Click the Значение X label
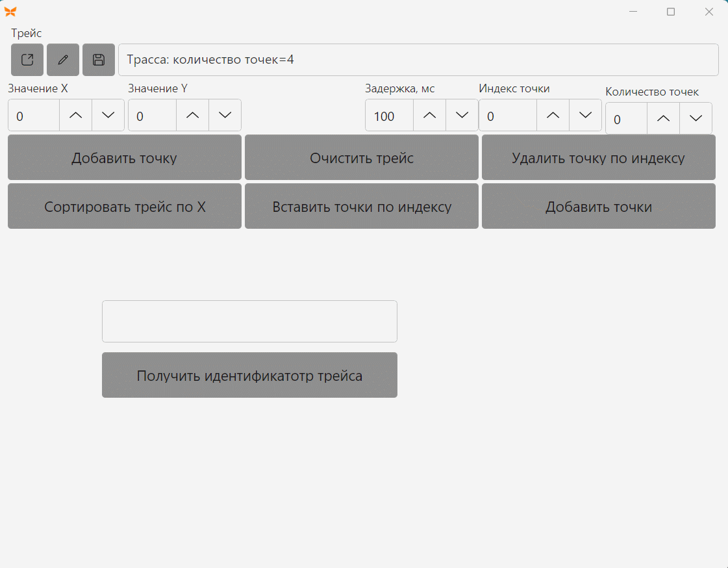 [38, 88]
